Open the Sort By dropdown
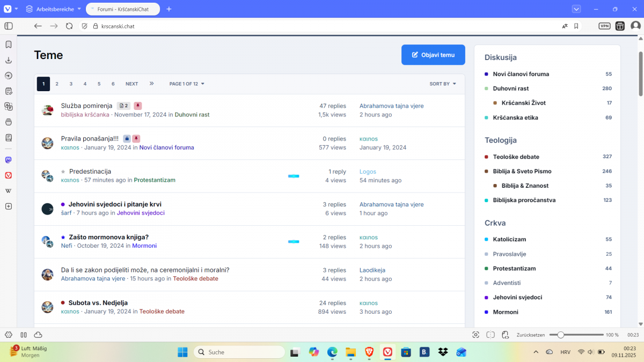Image resolution: width=644 pixels, height=362 pixels. click(443, 84)
